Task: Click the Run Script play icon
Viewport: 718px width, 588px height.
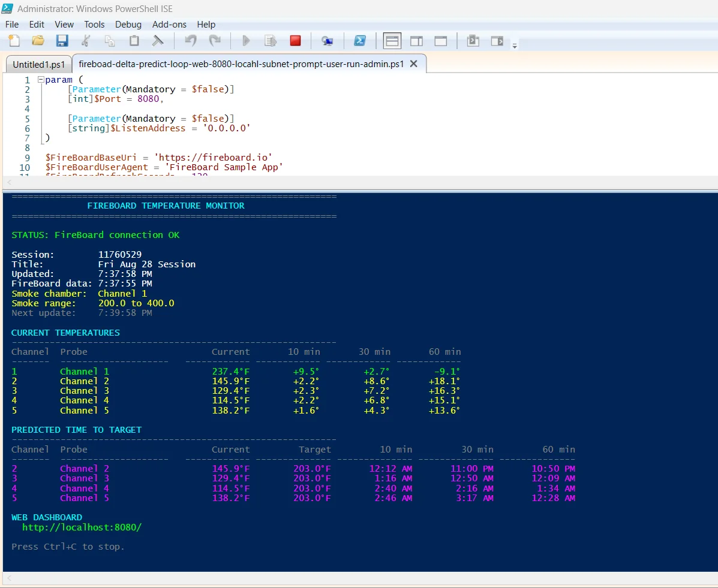Action: coord(246,41)
